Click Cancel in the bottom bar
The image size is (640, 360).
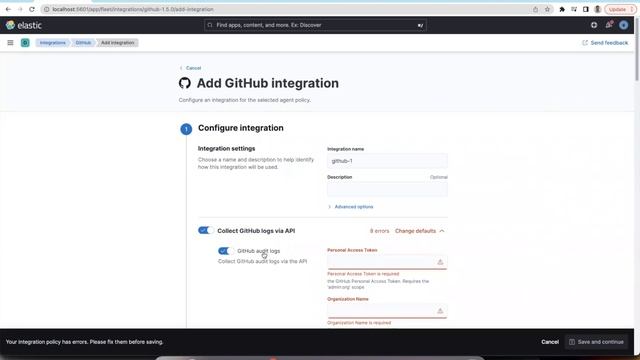point(550,342)
